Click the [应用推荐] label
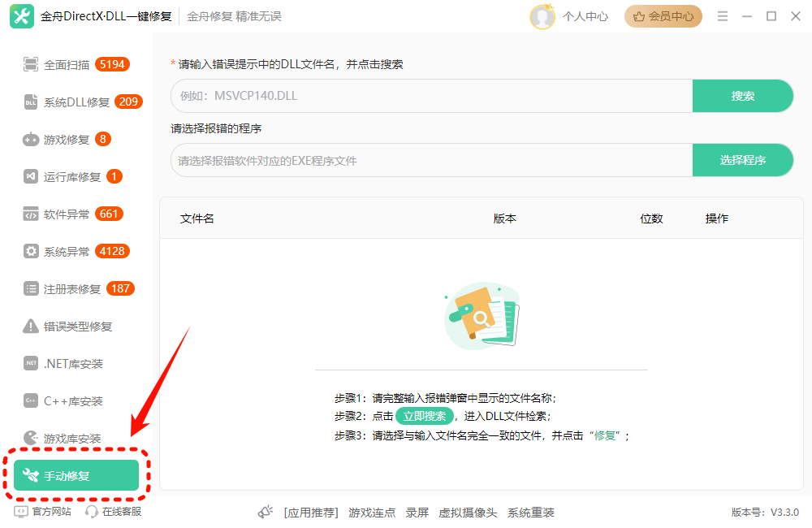The width and height of the screenshot is (812, 528). pos(311,513)
